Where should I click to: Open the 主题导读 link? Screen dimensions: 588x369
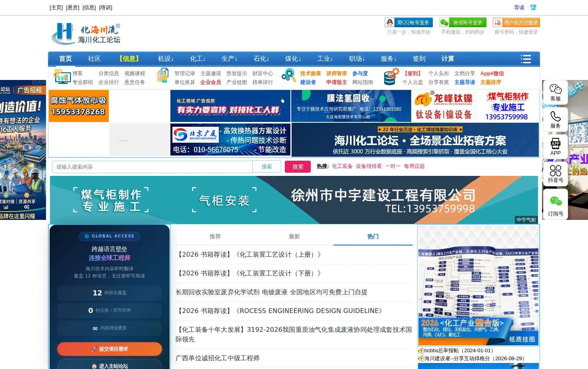click(465, 82)
